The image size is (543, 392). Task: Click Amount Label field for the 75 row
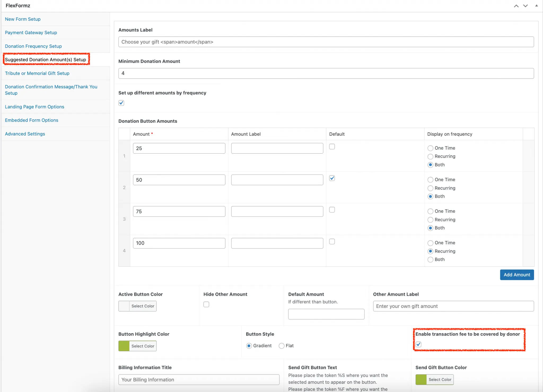click(277, 212)
